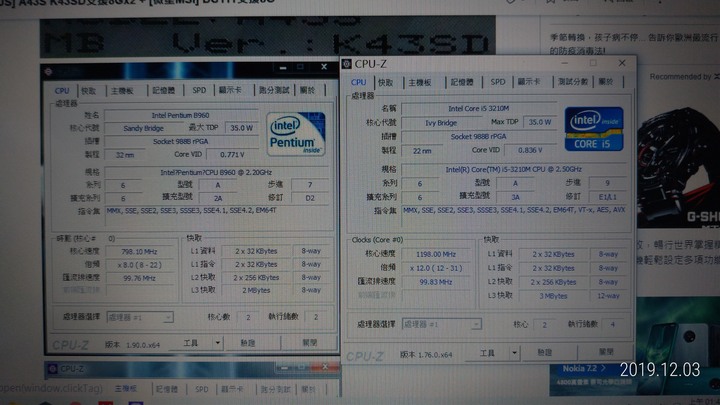
Task: Minimize the right CPU-Z window
Action: click(x=565, y=63)
